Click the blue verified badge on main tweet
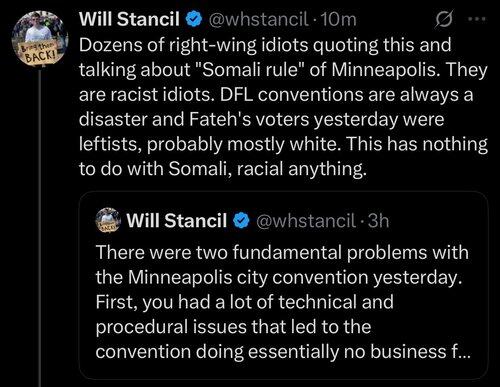This screenshot has height=387, width=500. pyautogui.click(x=194, y=19)
